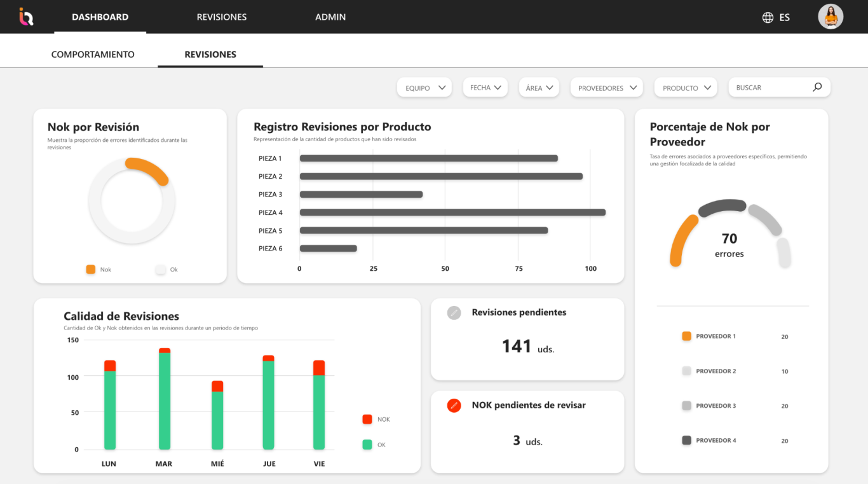This screenshot has height=484, width=868.
Task: Expand the Proveedores dropdown
Action: (606, 88)
